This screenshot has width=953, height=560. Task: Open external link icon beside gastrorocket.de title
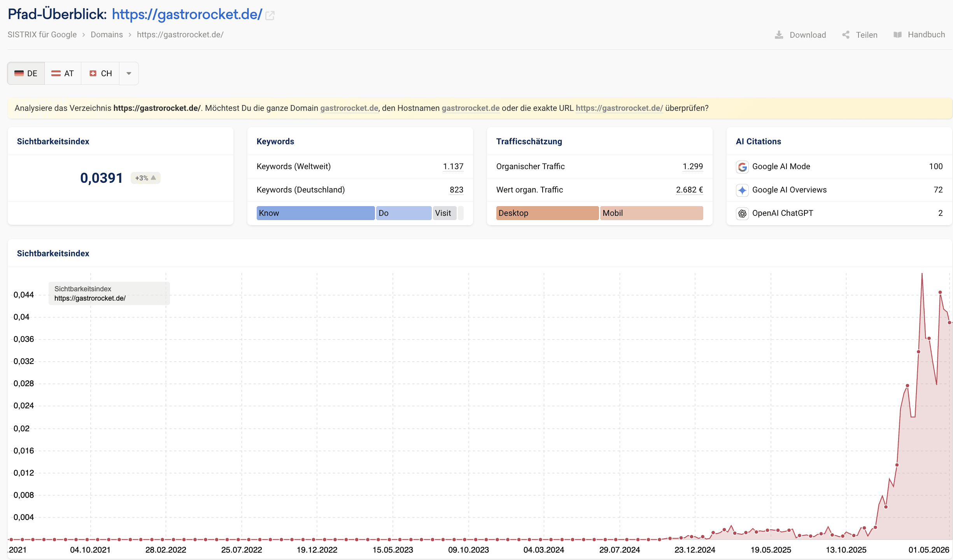coord(270,16)
